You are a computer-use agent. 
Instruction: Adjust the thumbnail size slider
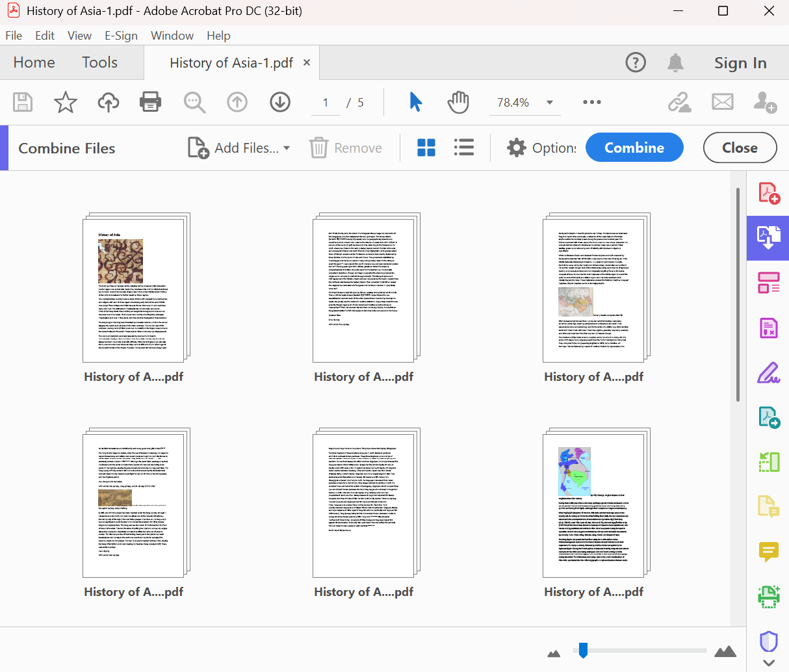click(x=582, y=651)
